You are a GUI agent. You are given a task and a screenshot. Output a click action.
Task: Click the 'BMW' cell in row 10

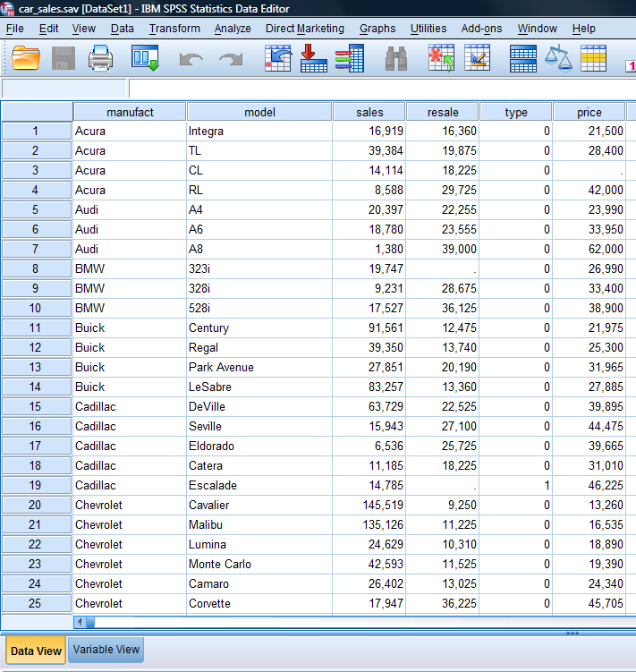tap(130, 308)
